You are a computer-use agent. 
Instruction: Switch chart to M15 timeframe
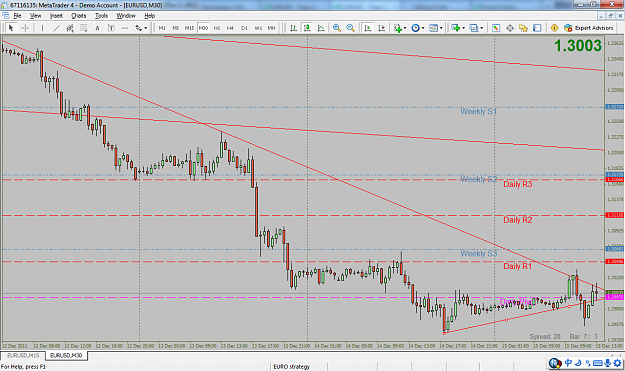click(x=189, y=28)
